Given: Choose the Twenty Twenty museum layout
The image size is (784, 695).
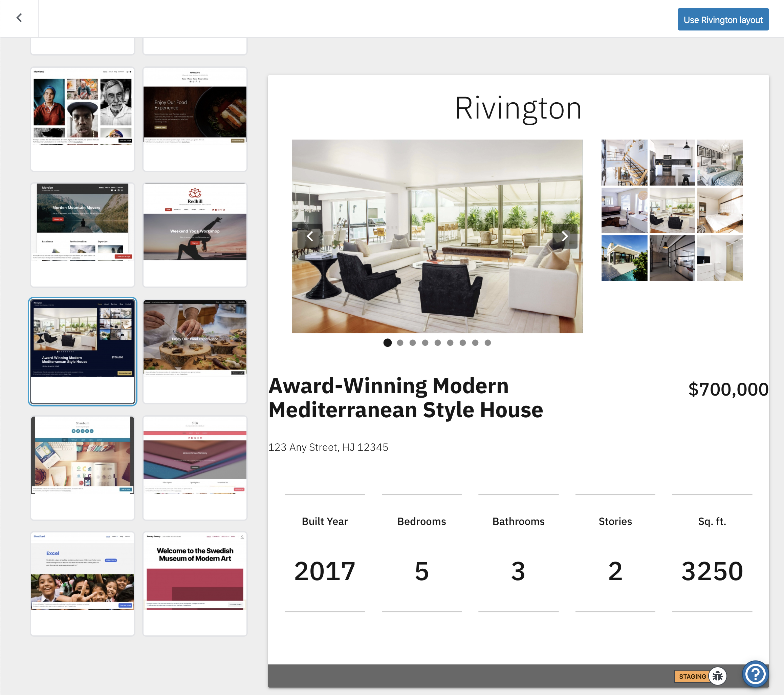Looking at the screenshot, I should (x=195, y=583).
